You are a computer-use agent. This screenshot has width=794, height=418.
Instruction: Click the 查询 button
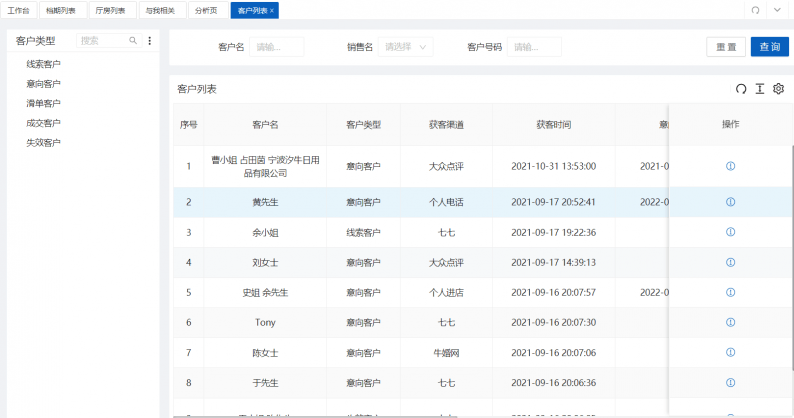point(770,47)
